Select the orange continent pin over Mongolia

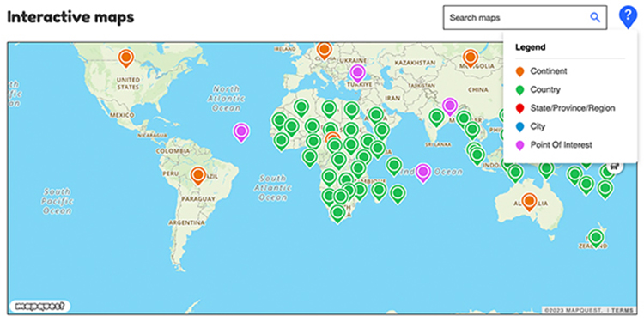tap(471, 58)
